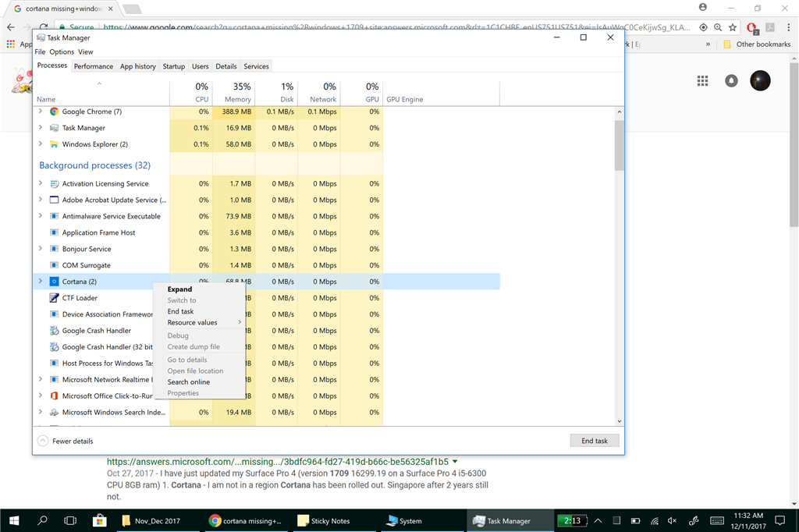Show hidden system tray icons
Viewport: 799px width, 532px height.
pyautogui.click(x=598, y=521)
